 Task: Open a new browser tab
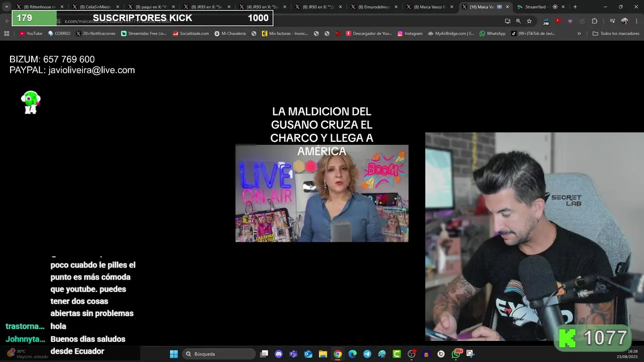tap(575, 7)
